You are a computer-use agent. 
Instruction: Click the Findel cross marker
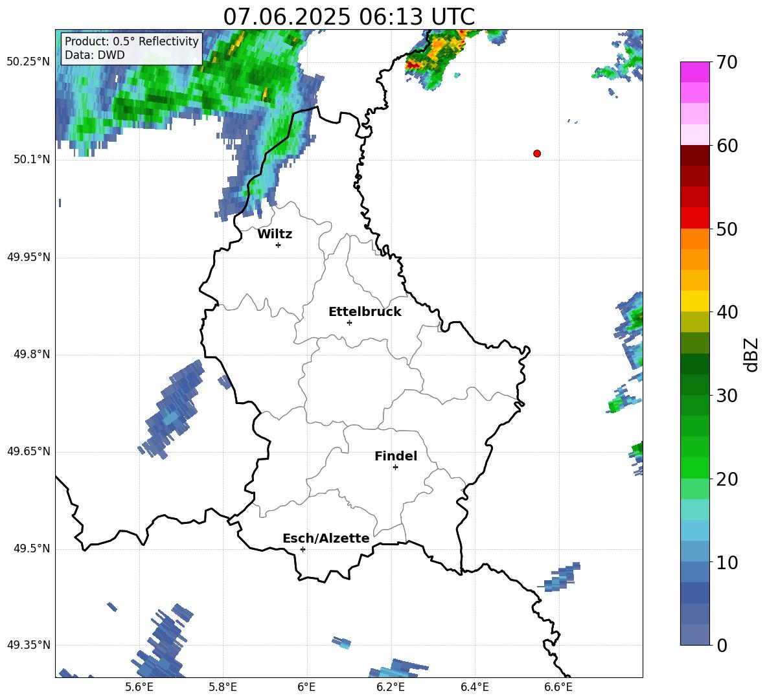coord(395,467)
